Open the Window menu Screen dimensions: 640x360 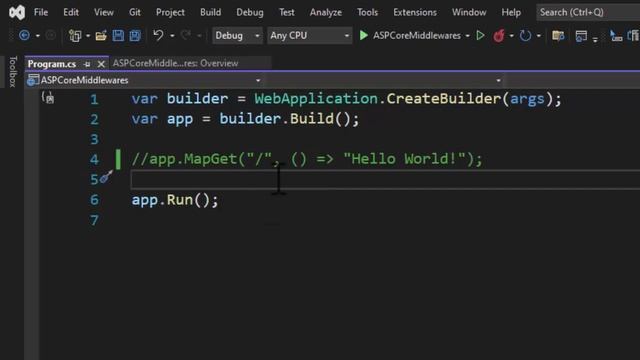pyautogui.click(x=469, y=13)
